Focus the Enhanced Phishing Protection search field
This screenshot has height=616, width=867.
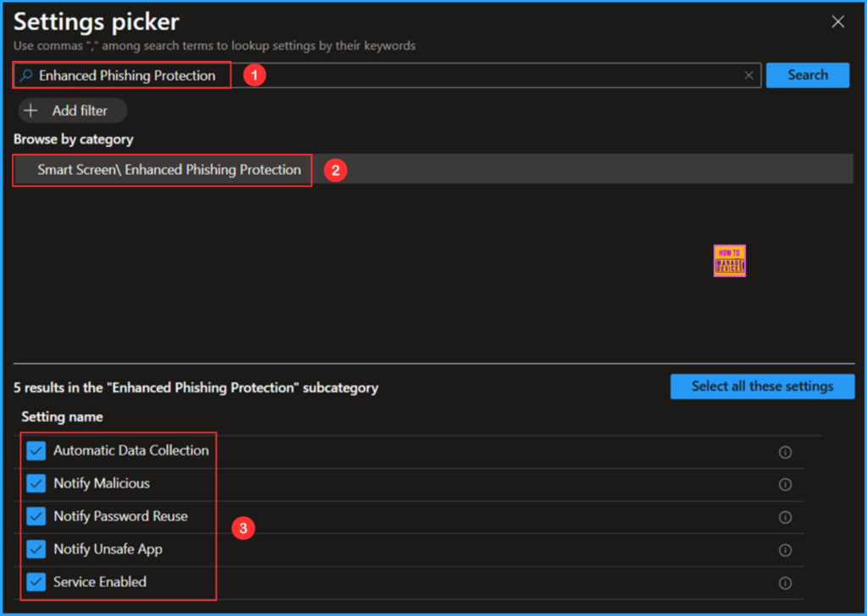click(x=387, y=75)
